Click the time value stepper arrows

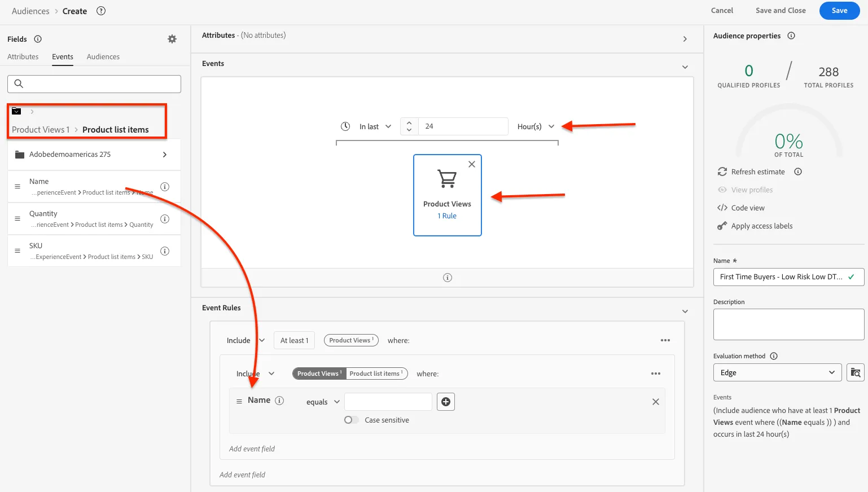409,126
